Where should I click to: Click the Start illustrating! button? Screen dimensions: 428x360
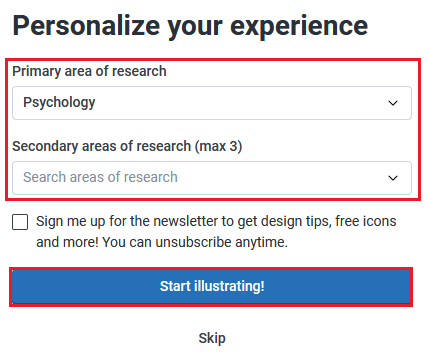tap(211, 287)
